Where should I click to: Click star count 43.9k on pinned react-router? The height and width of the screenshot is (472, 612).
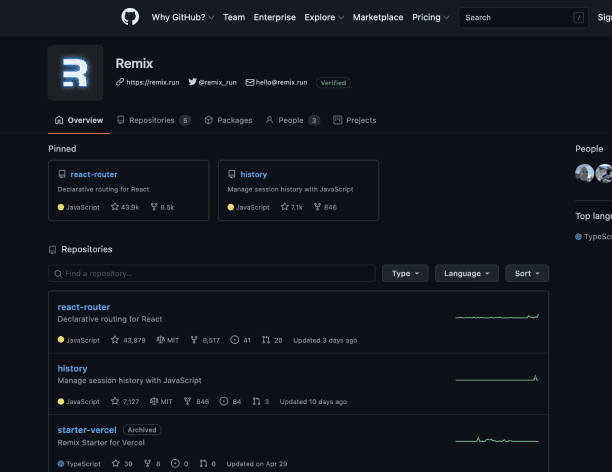125,207
